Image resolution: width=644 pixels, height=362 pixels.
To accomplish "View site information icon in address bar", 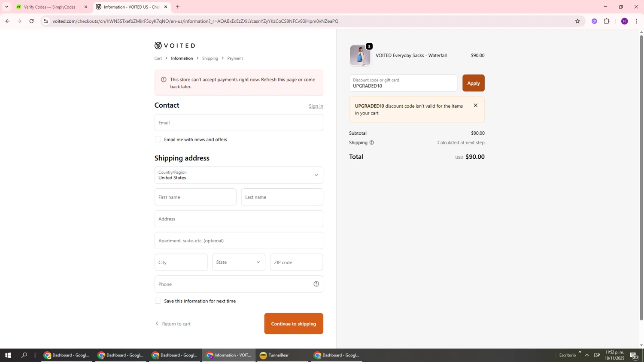I will point(46,21).
